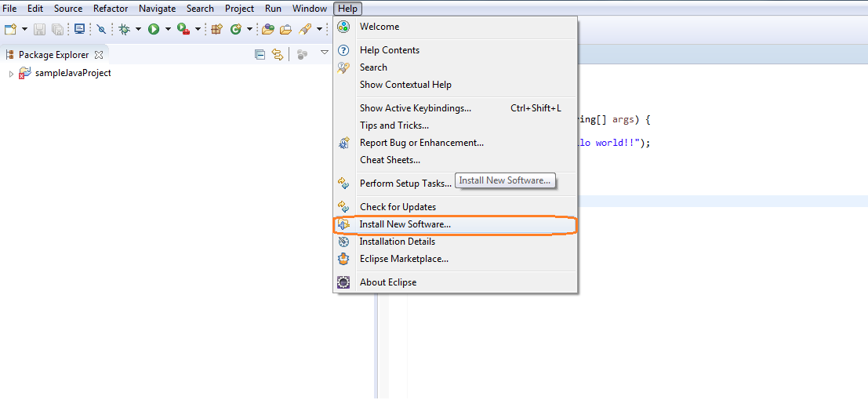The image size is (868, 400).
Task: Expand the sampleJavaProject tree node
Action: (11, 74)
